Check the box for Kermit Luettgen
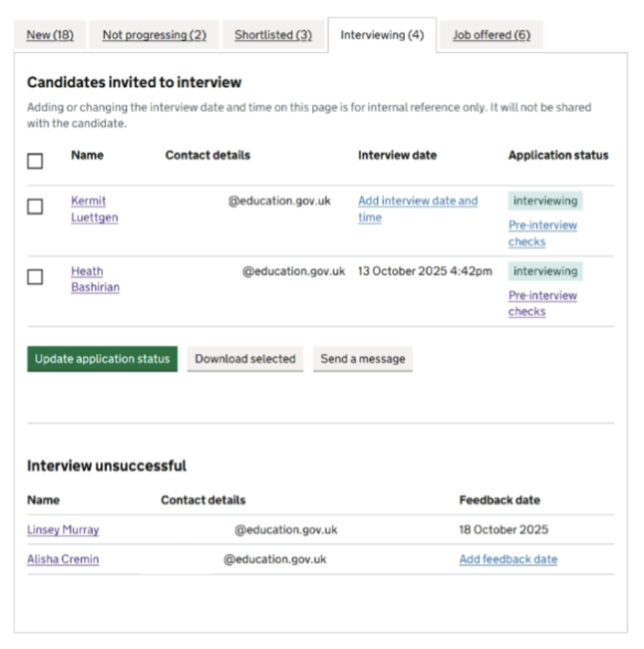 tap(35, 206)
